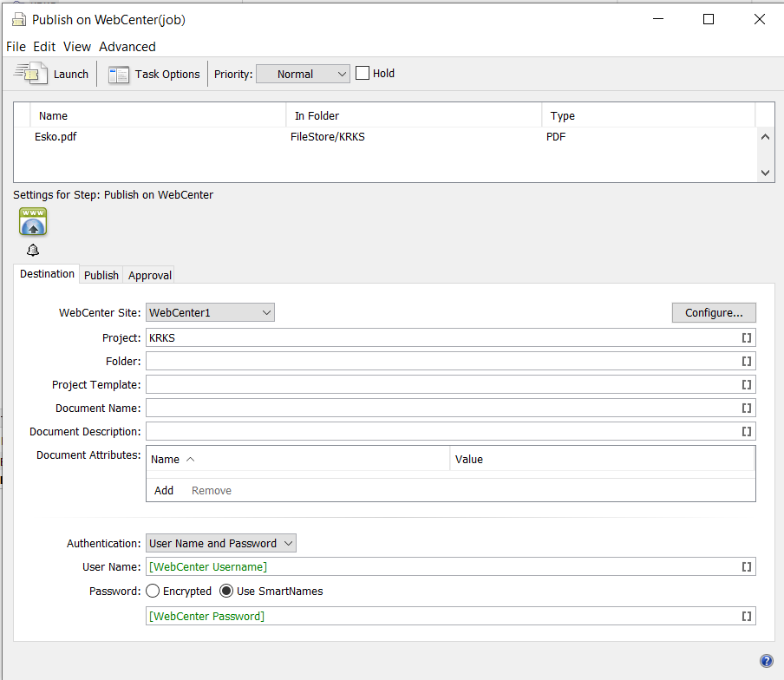The height and width of the screenshot is (680, 784).
Task: Click the SmartName icon beside Document Name
Action: click(x=746, y=408)
